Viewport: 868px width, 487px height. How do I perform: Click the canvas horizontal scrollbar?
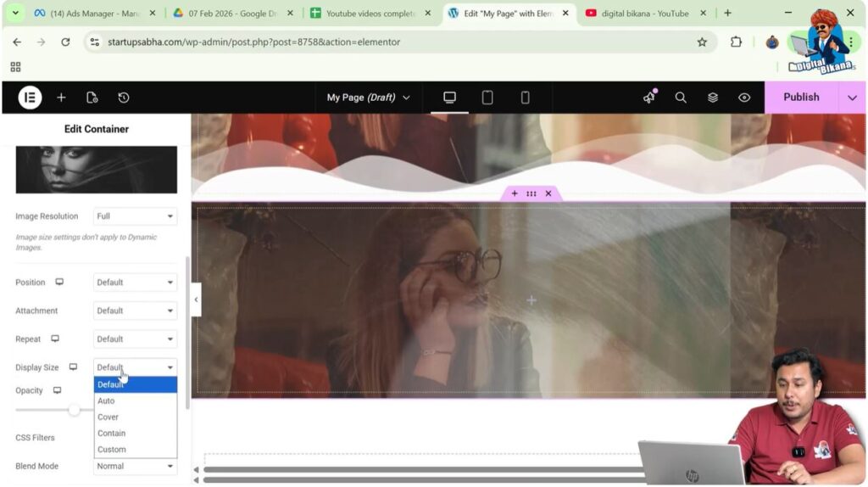point(424,470)
